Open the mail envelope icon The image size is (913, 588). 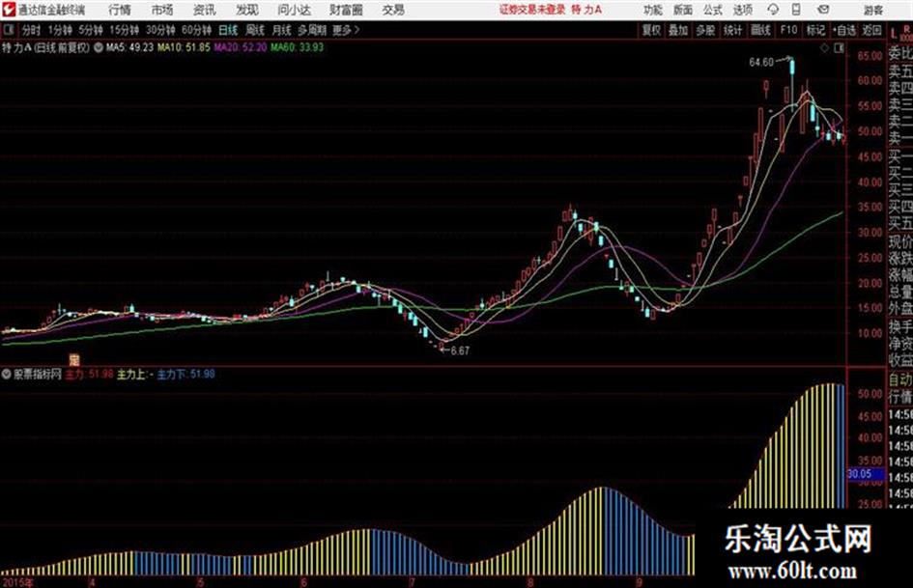tap(823, 10)
